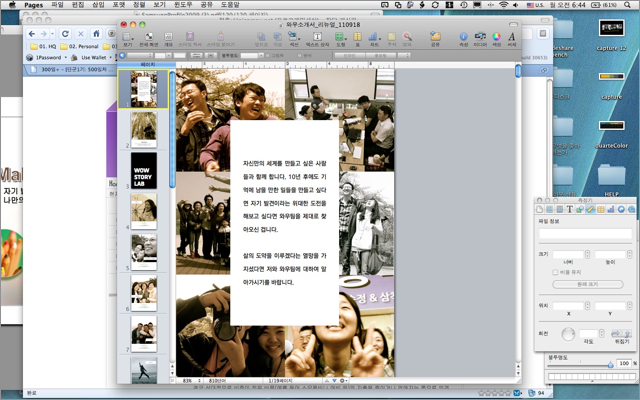The image size is (640, 400).
Task: Click the Original Size (원래 크기) button
Action: click(586, 285)
